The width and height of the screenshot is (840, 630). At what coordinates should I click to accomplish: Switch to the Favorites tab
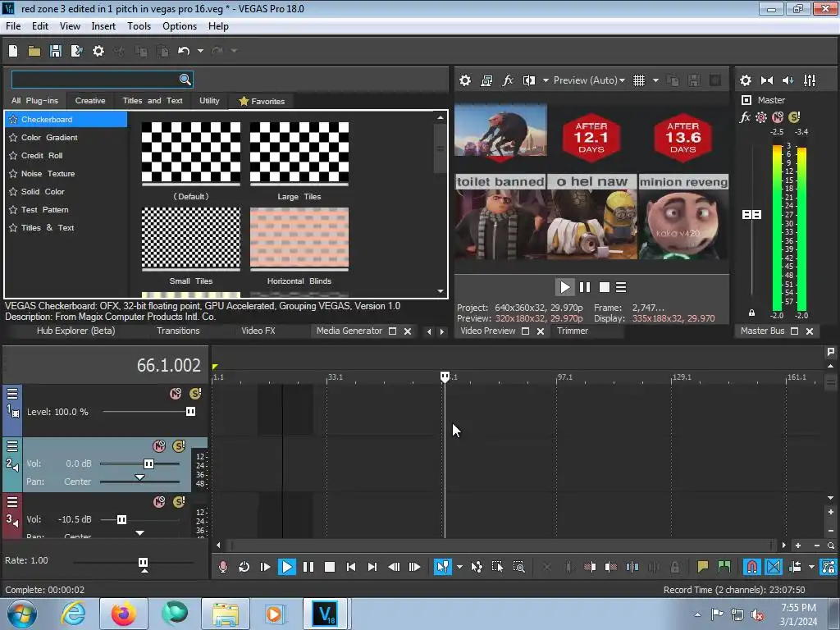[x=262, y=101]
